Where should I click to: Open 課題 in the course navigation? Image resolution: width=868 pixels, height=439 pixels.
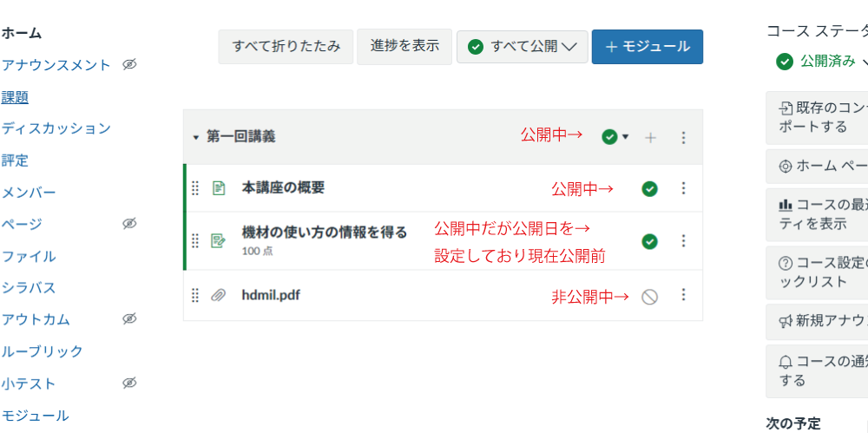(15, 97)
